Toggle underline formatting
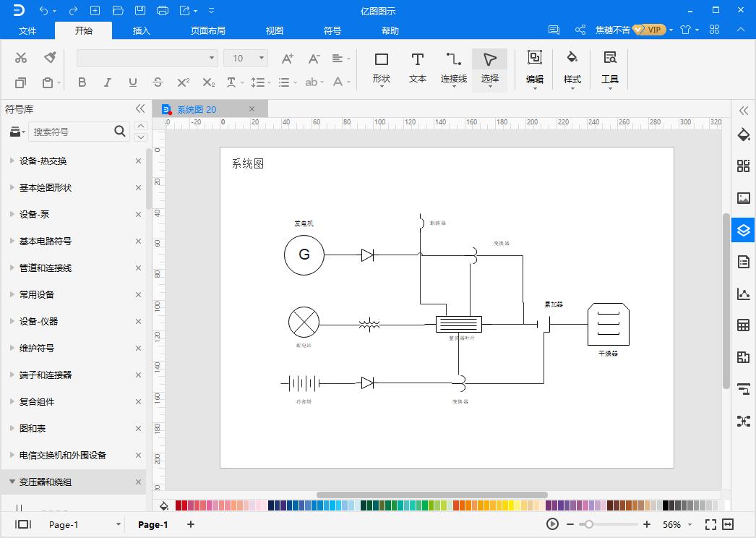This screenshot has width=756, height=538. 132,82
